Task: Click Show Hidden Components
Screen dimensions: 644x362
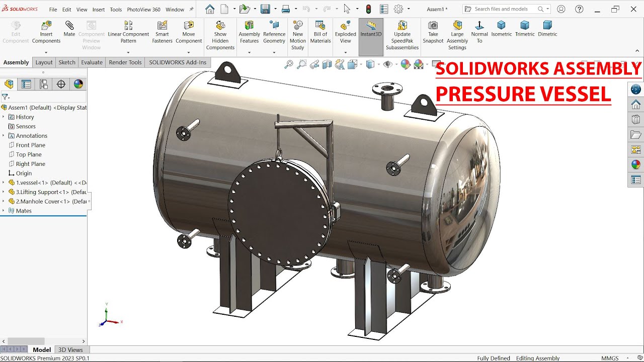Action: pyautogui.click(x=220, y=36)
